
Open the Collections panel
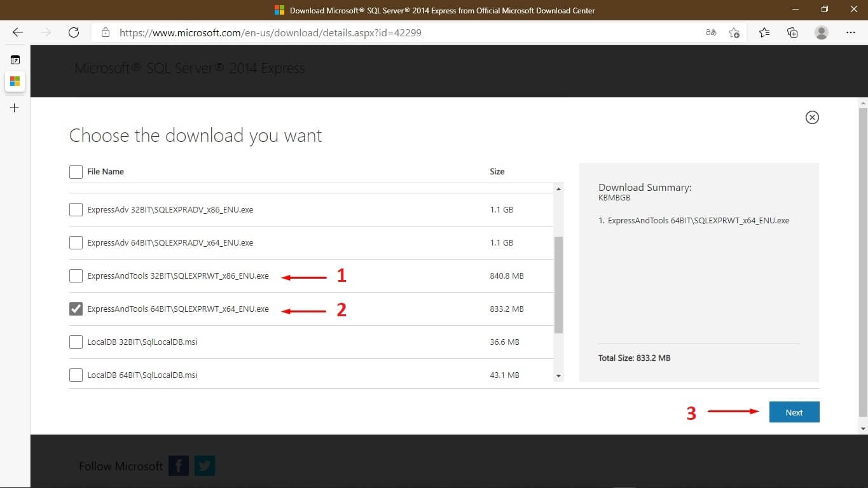coord(792,32)
